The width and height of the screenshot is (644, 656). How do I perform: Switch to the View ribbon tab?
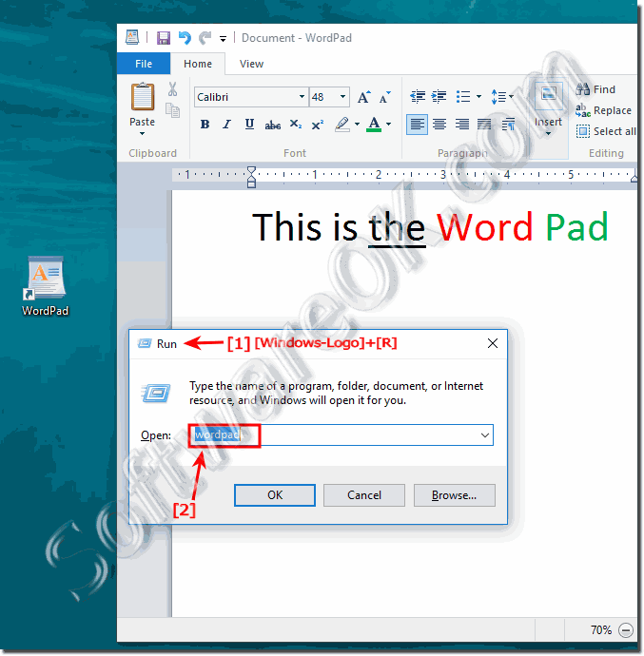pyautogui.click(x=251, y=64)
